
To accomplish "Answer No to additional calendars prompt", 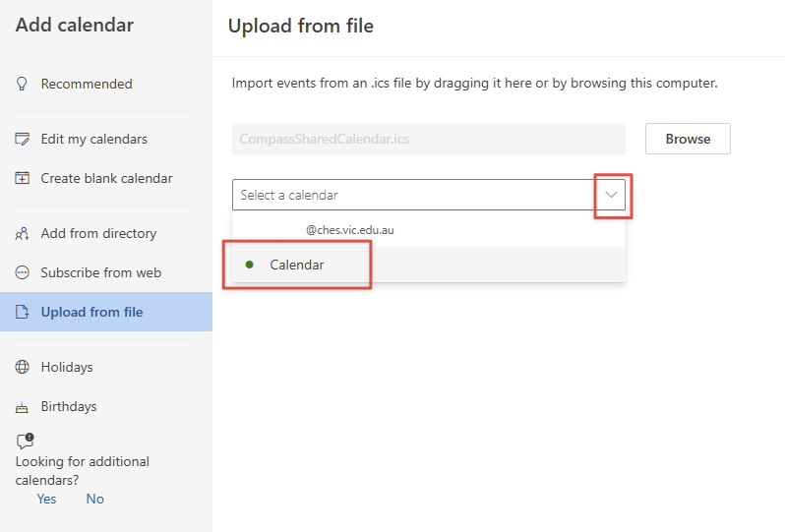I will (94, 499).
